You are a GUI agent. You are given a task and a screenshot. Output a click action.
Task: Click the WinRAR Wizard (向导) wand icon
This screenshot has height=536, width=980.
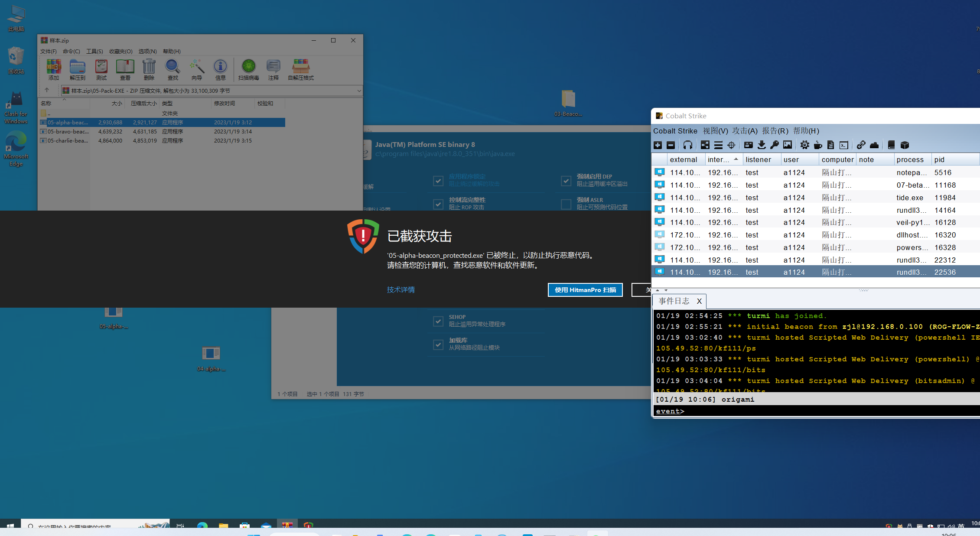click(x=196, y=70)
